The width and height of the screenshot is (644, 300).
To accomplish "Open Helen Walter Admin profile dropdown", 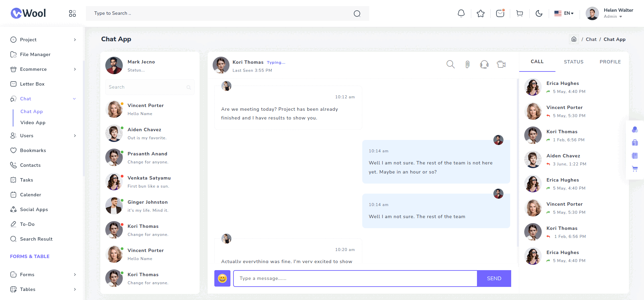I will pos(609,13).
